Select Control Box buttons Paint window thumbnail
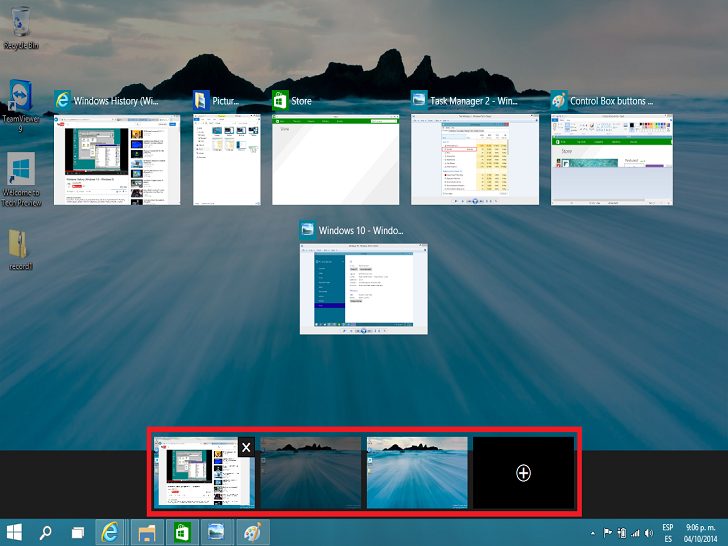The image size is (728, 546). coord(611,160)
